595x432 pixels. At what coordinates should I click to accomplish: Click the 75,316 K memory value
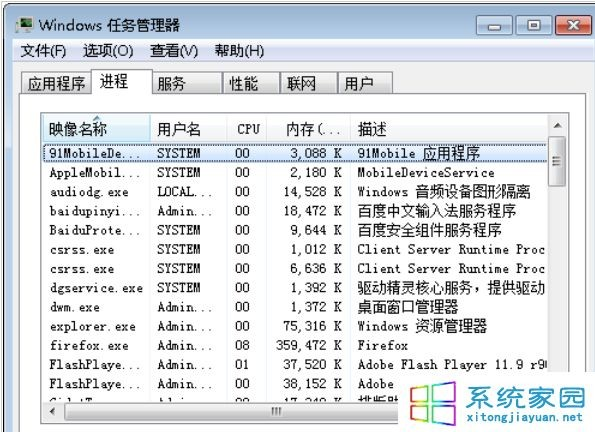[x=312, y=326]
